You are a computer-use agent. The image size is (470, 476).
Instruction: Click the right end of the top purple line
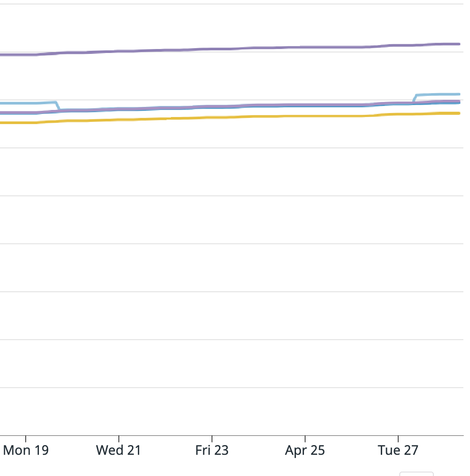(x=459, y=44)
